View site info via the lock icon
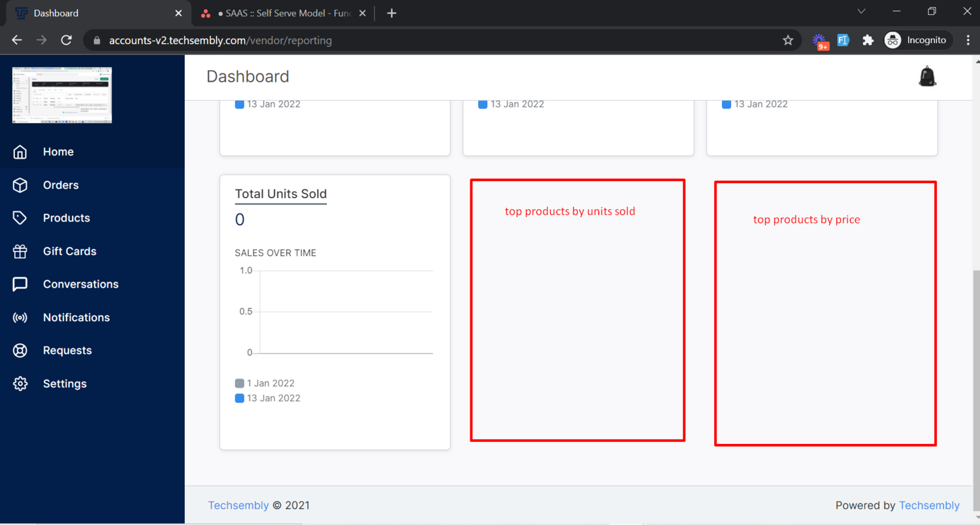 pos(97,41)
